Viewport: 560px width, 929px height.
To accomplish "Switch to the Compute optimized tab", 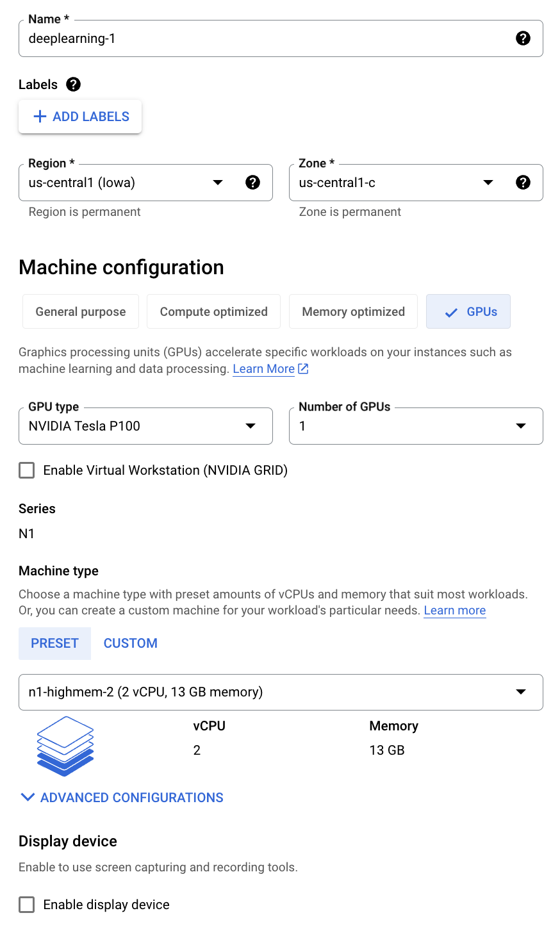I will pyautogui.click(x=213, y=312).
